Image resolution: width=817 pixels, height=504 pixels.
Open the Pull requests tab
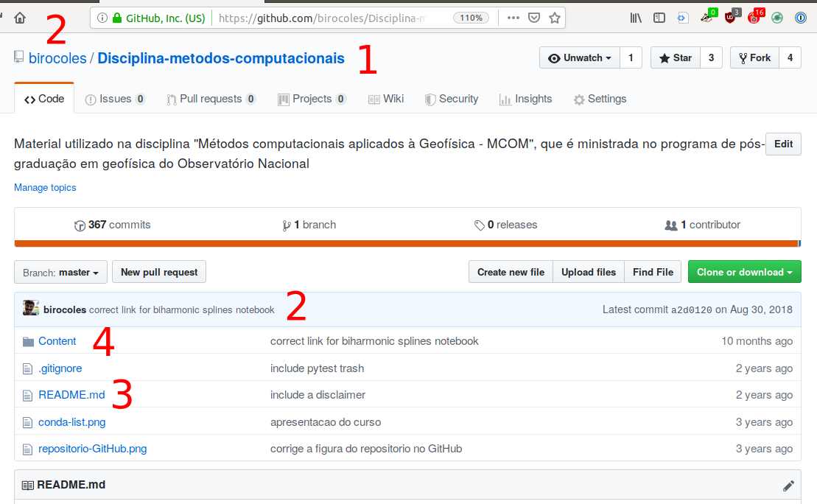211,99
